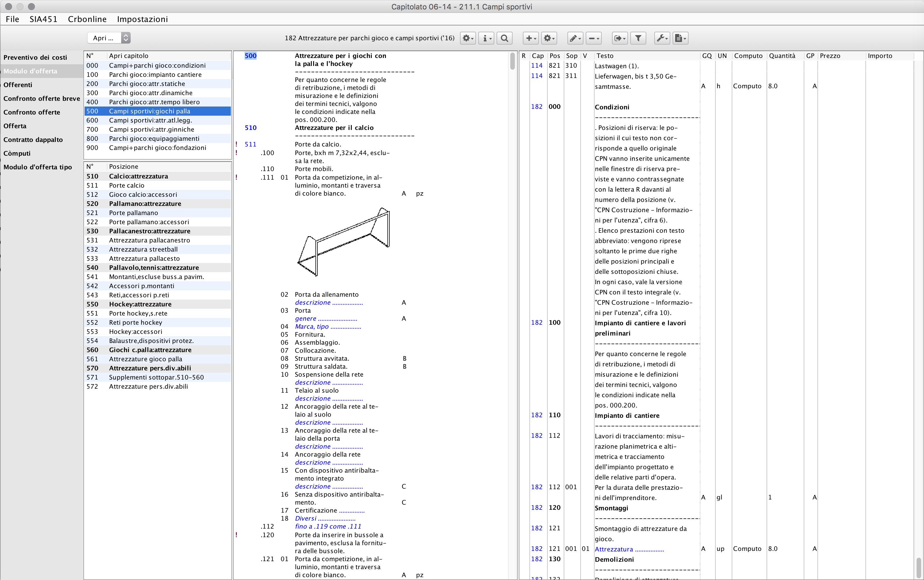924x580 pixels.
Task: Click the blue 'Diversi' variable field
Action: (325, 518)
